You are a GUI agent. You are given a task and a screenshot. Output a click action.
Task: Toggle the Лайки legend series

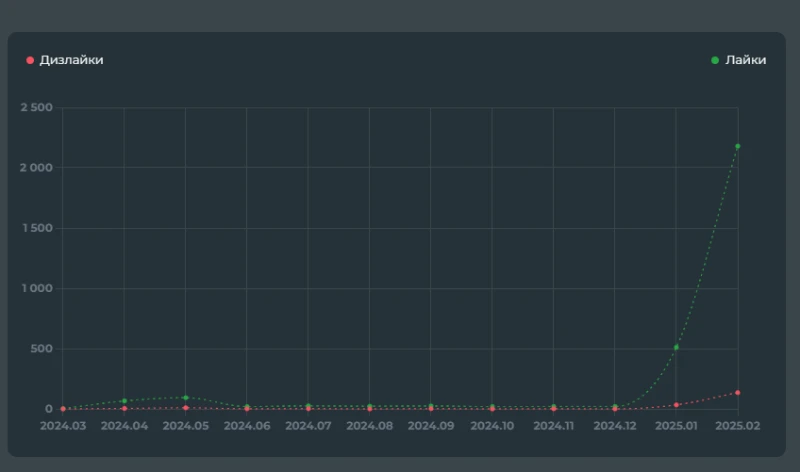click(738, 60)
